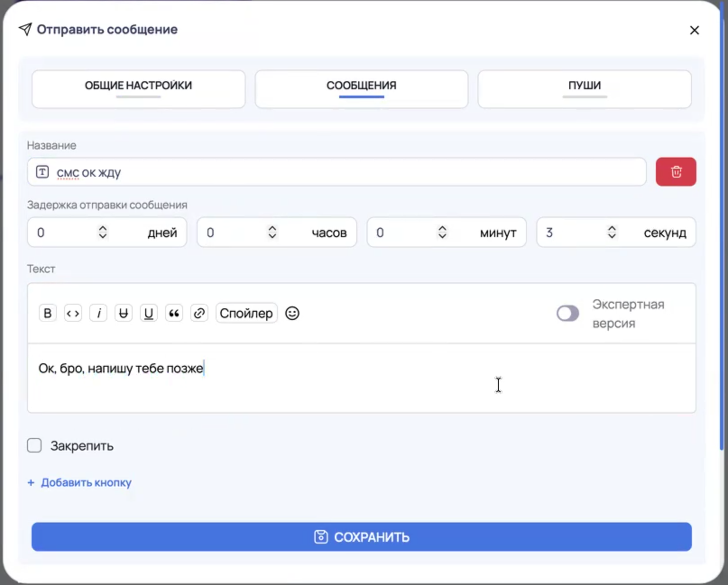Insert code formatting with angle brackets icon

(x=73, y=313)
